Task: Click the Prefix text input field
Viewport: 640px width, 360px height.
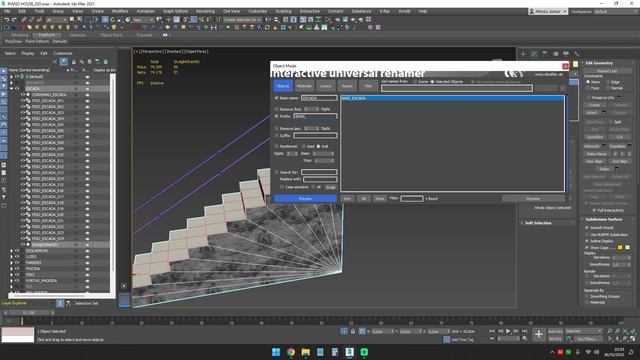Action: (315, 116)
